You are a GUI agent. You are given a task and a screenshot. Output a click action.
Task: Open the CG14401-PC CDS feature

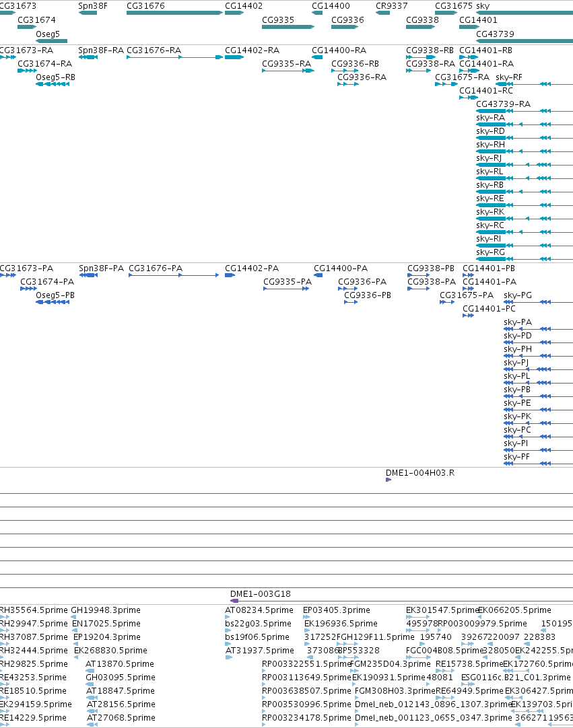coord(469,316)
